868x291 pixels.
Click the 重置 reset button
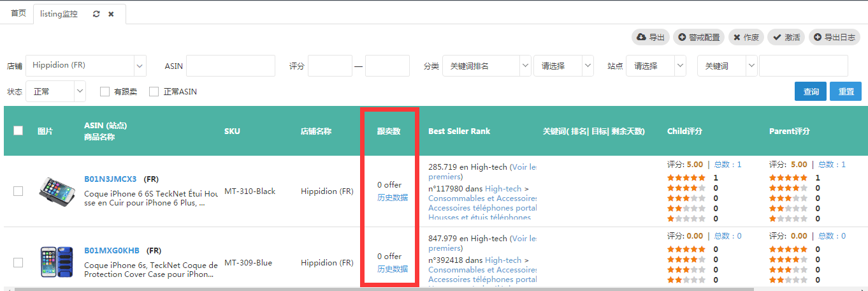846,91
